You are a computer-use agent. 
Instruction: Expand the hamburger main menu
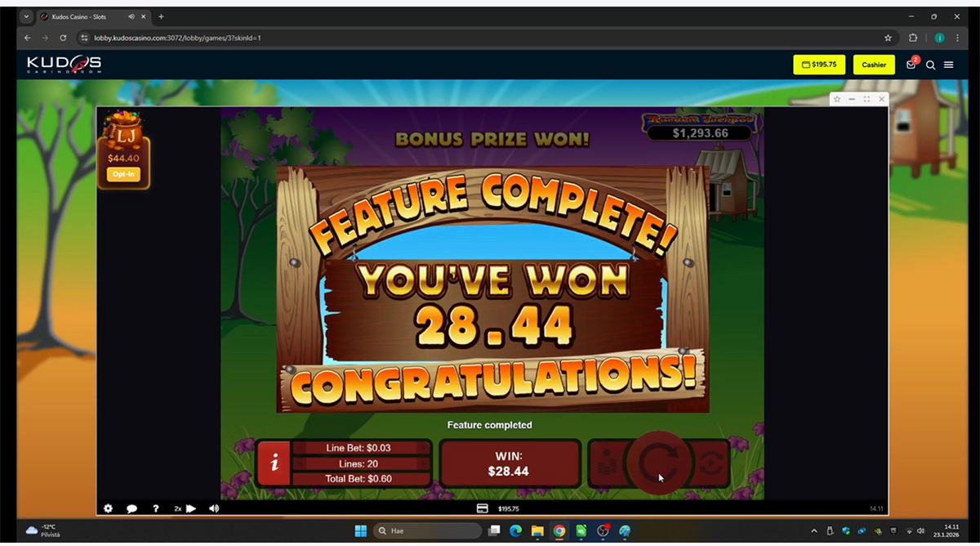click(948, 65)
